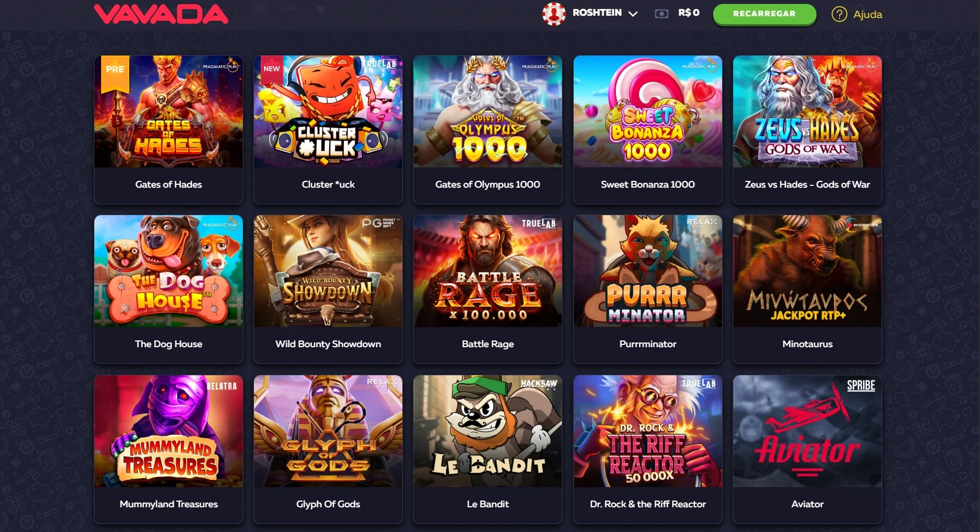Image resolution: width=980 pixels, height=532 pixels.
Task: Open the Ajuda help link
Action: [867, 15]
